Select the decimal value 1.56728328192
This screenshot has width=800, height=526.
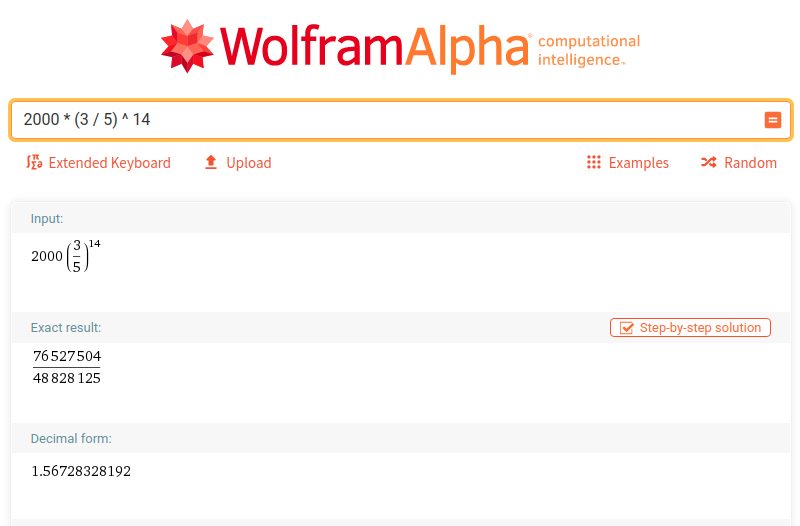(x=81, y=471)
